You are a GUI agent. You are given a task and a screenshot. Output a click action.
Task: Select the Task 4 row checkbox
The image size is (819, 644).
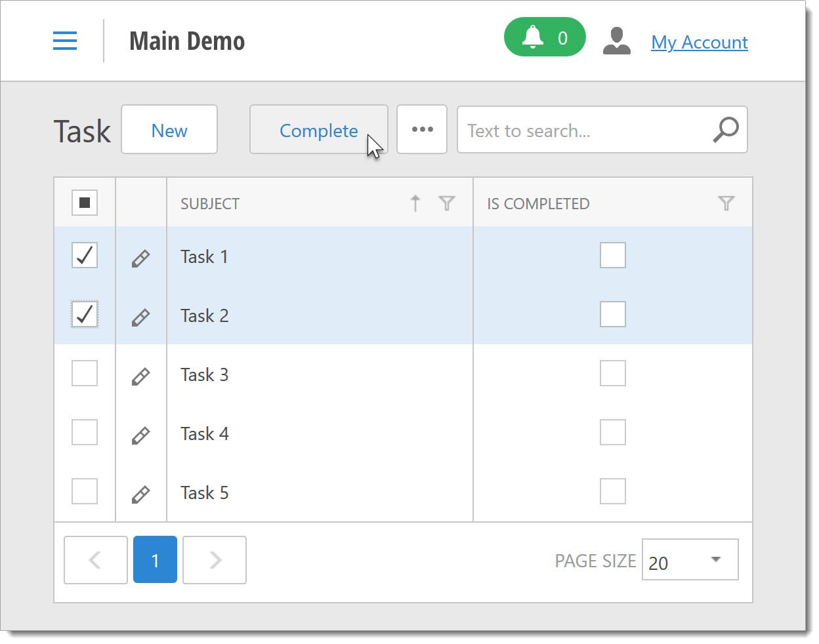(x=85, y=432)
